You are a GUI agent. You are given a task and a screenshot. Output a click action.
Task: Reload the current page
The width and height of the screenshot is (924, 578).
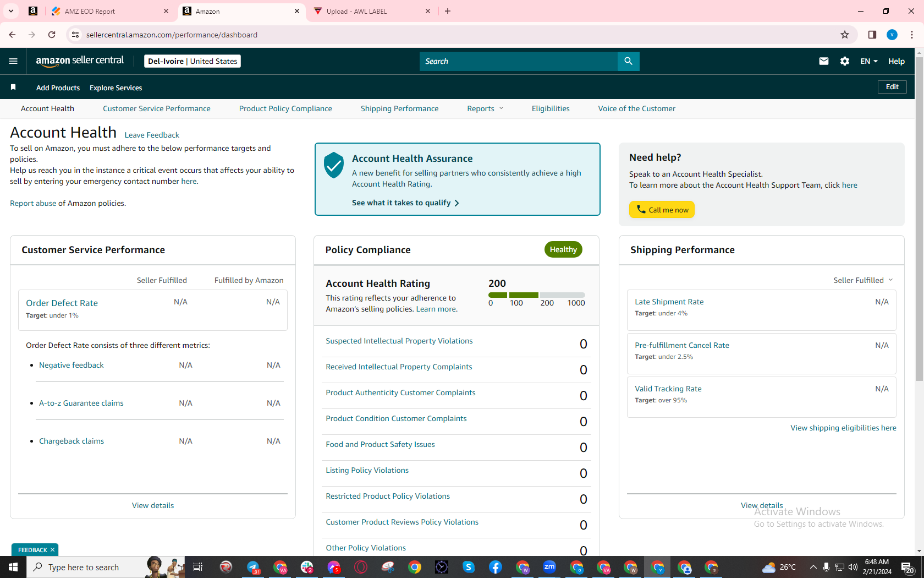(x=52, y=35)
